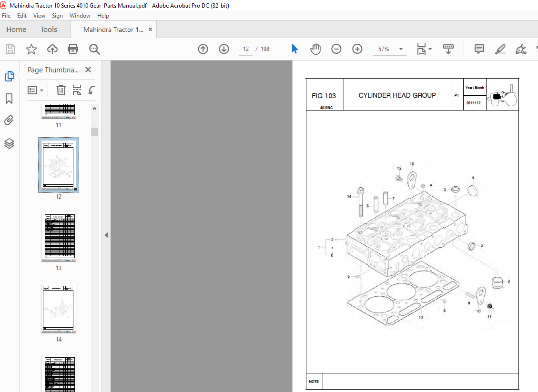Open the Find text magnifier tool
538x392 pixels.
tap(94, 49)
